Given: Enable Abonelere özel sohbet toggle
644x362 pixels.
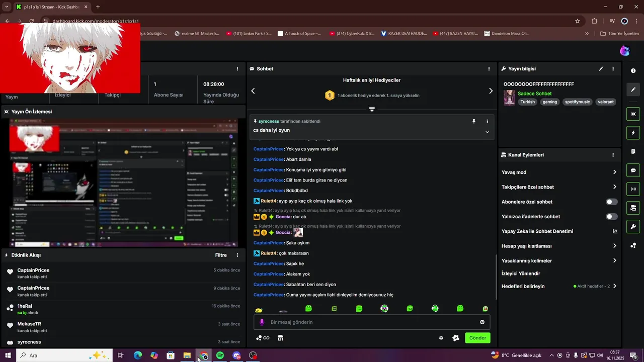Looking at the screenshot, I should pyautogui.click(x=611, y=202).
